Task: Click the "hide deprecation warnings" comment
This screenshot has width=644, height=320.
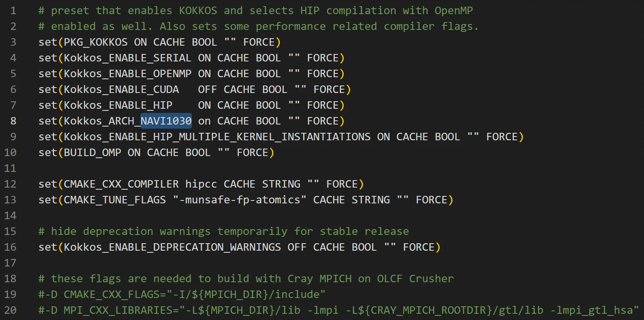Action: coord(223,232)
